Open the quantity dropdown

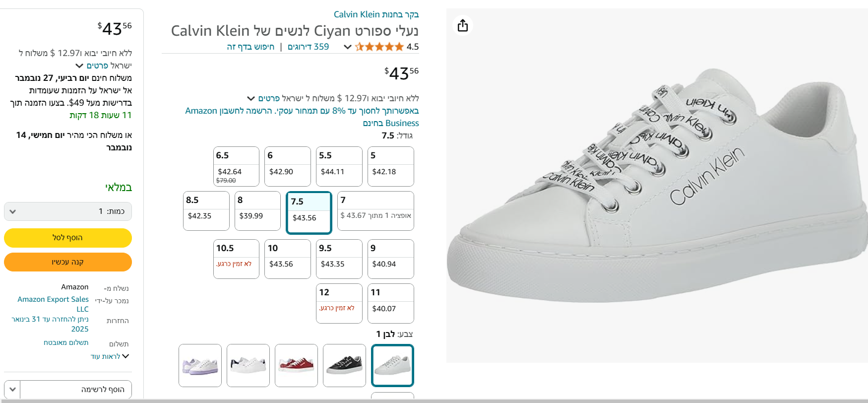[x=68, y=211]
